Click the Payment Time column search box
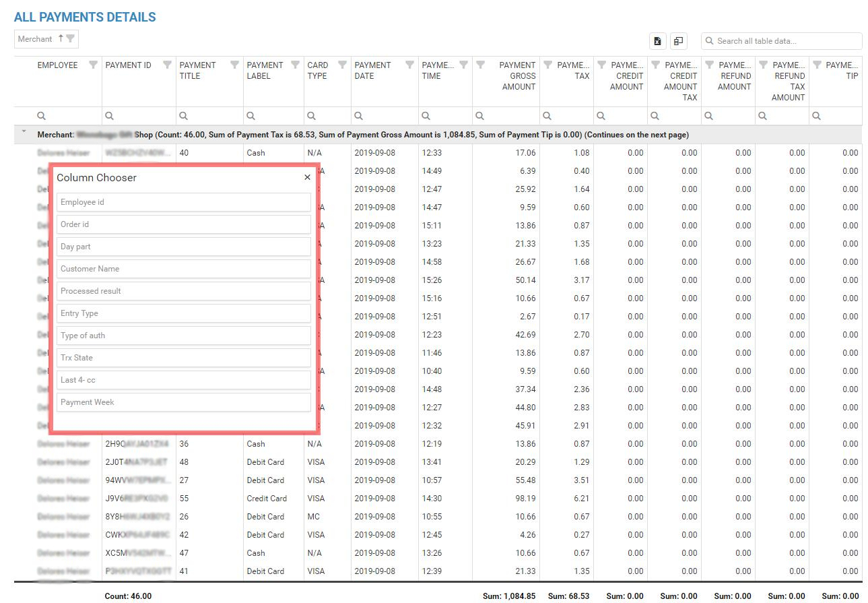 click(445, 116)
